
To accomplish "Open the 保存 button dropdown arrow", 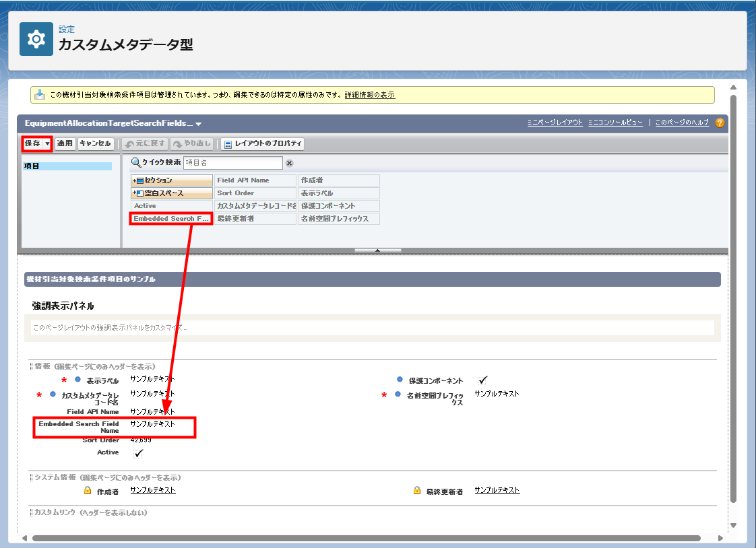I will [47, 143].
